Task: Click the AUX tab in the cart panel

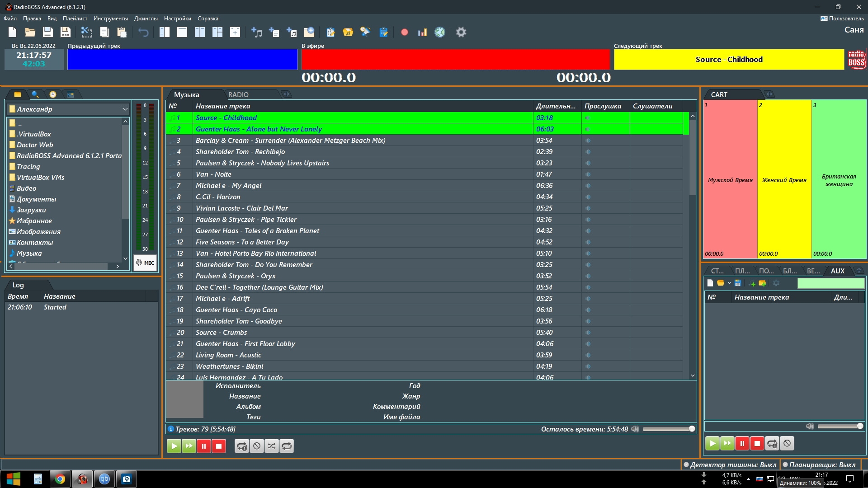Action: (838, 271)
